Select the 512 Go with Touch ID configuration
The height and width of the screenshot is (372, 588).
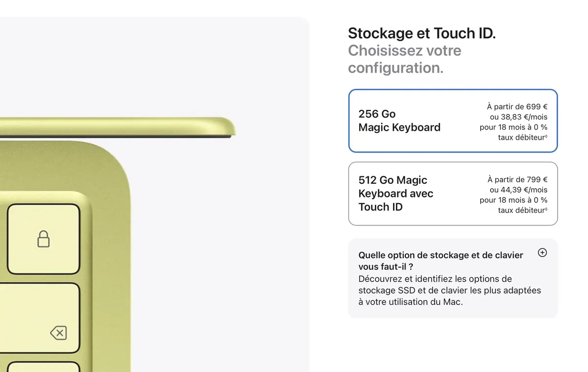pos(452,193)
